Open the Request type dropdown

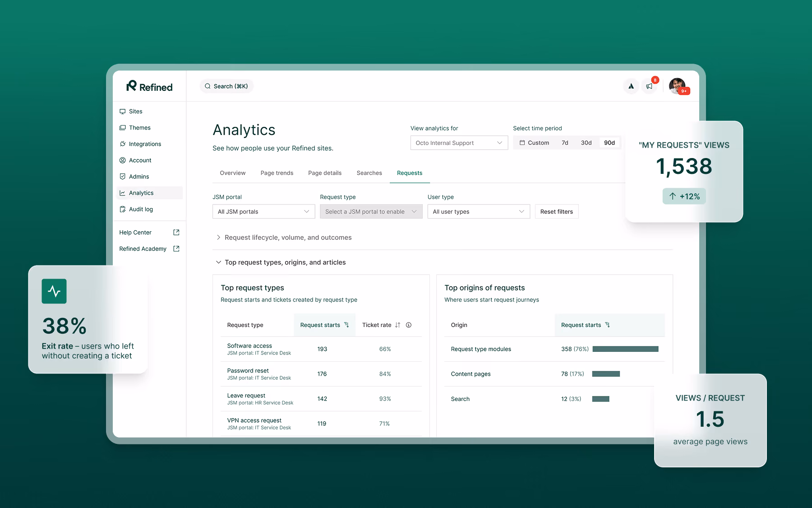coord(371,211)
